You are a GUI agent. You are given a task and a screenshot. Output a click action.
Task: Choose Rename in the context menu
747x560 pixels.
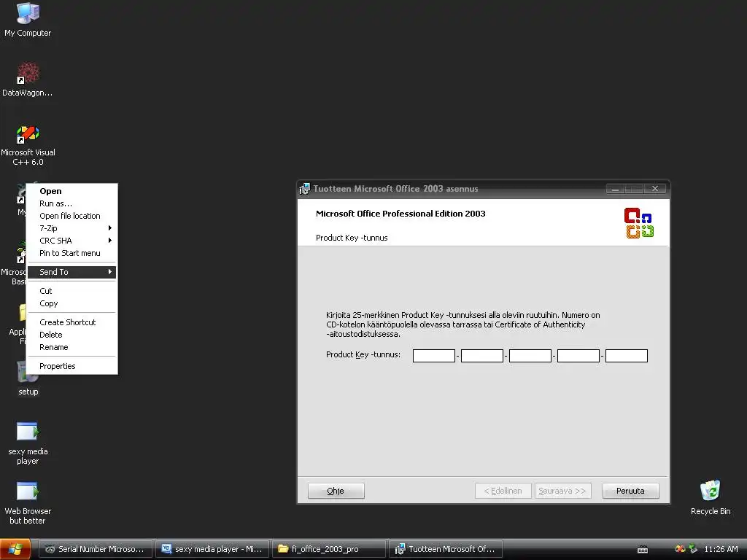[x=72, y=347]
